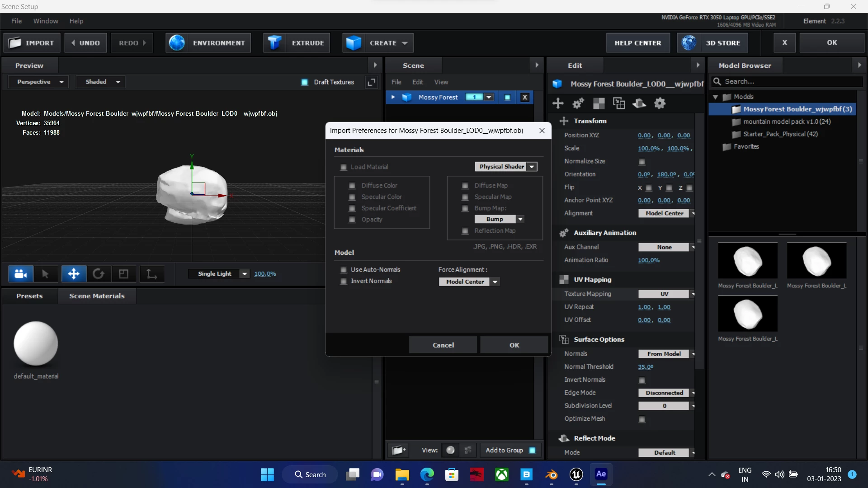Viewport: 868px width, 488px height.
Task: Enable the Load Material checkbox
Action: point(344,167)
